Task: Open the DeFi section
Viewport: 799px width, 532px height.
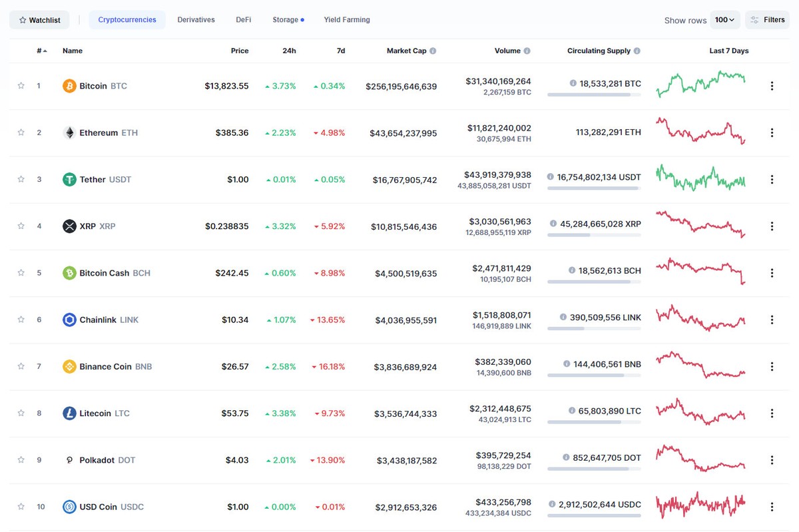Action: 243,19
